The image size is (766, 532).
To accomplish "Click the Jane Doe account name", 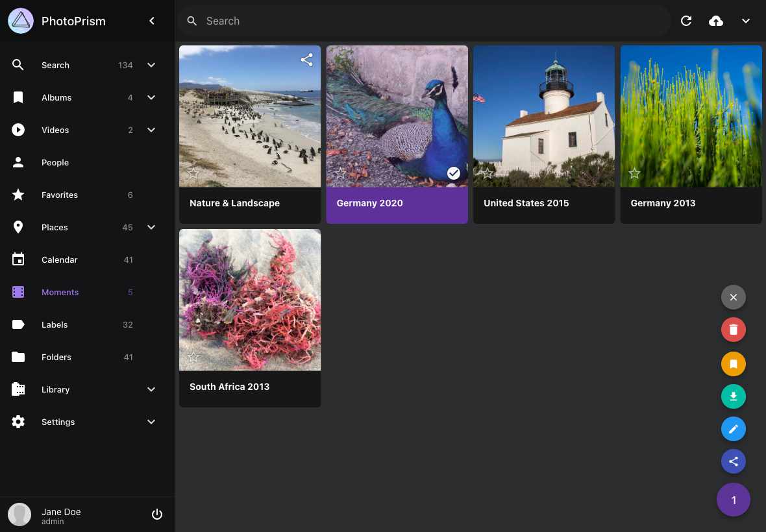I will 61,511.
